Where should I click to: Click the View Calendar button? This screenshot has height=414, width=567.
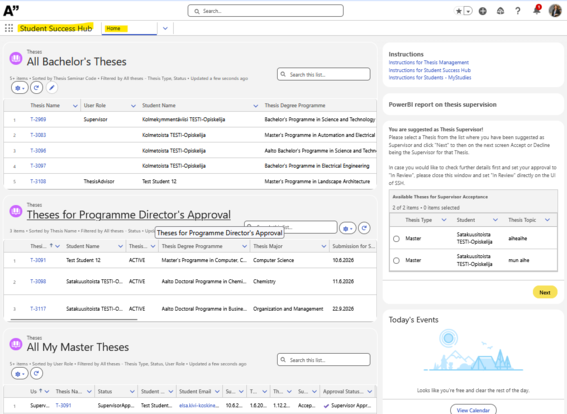click(x=473, y=410)
